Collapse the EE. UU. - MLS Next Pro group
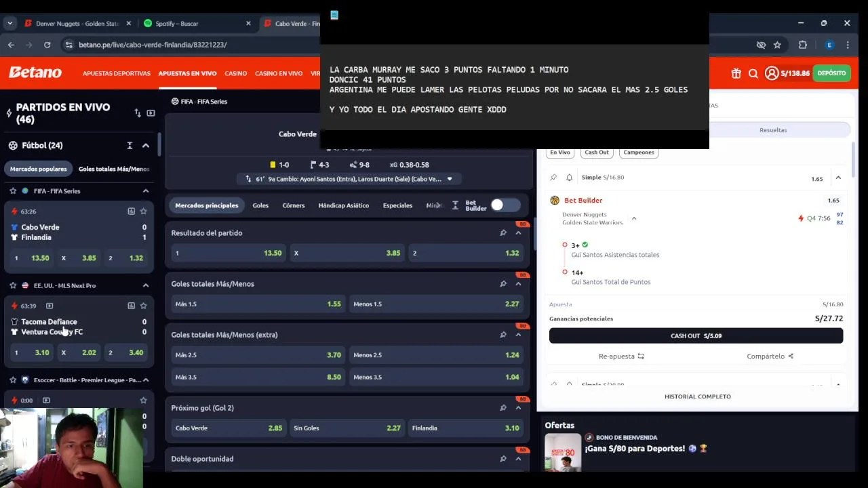868x488 pixels. point(146,285)
